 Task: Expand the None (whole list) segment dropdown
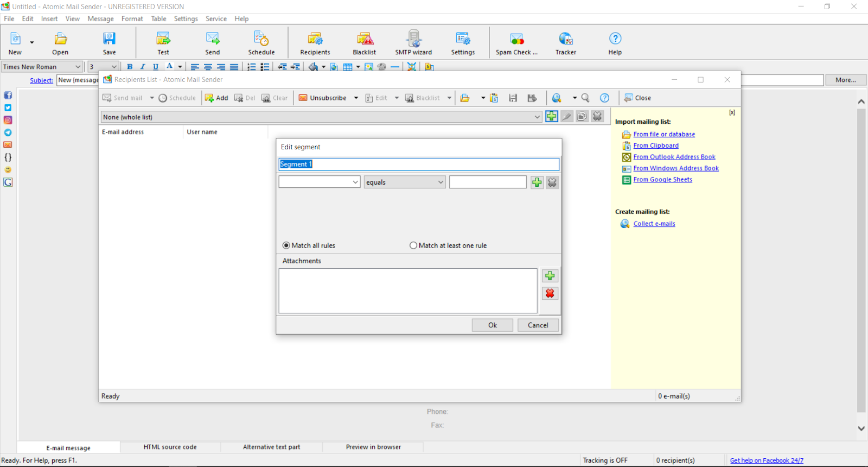point(537,117)
